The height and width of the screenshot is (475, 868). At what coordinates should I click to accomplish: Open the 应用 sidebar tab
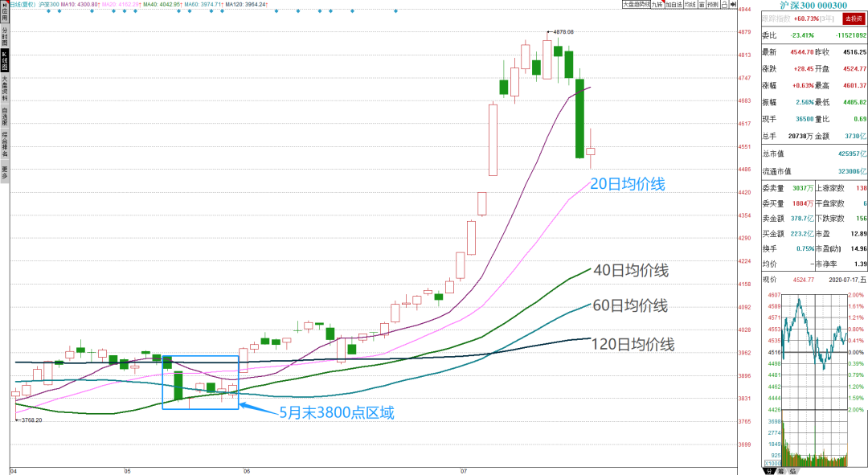[5, 11]
